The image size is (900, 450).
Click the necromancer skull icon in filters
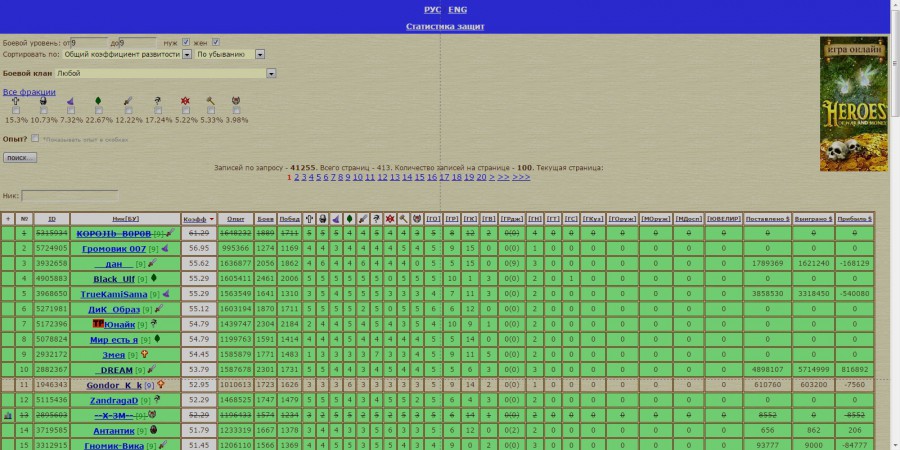[x=42, y=101]
